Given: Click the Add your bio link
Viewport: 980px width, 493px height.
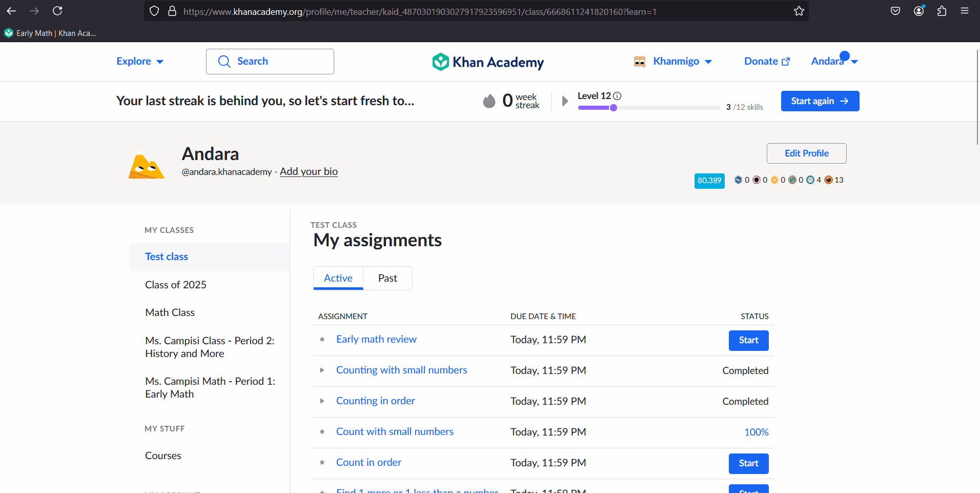Looking at the screenshot, I should pos(309,171).
